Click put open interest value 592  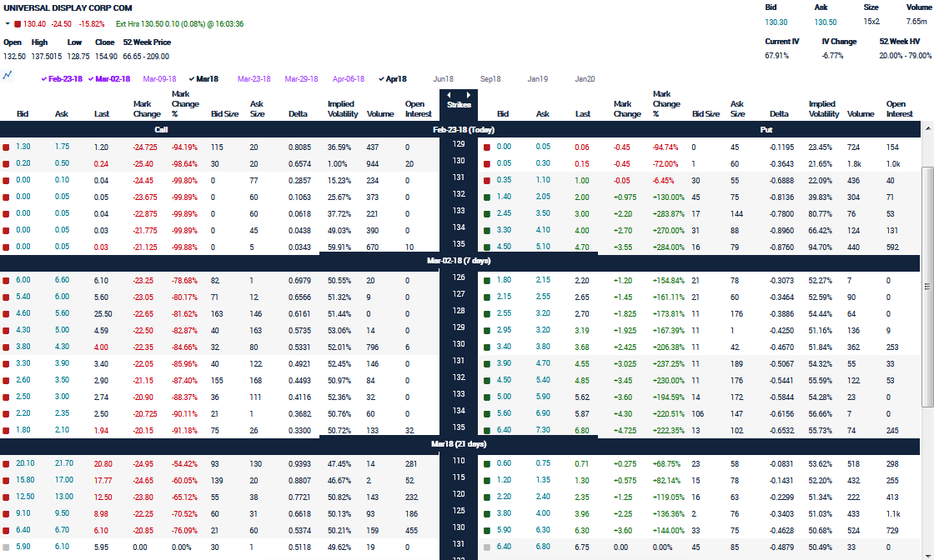click(x=892, y=247)
